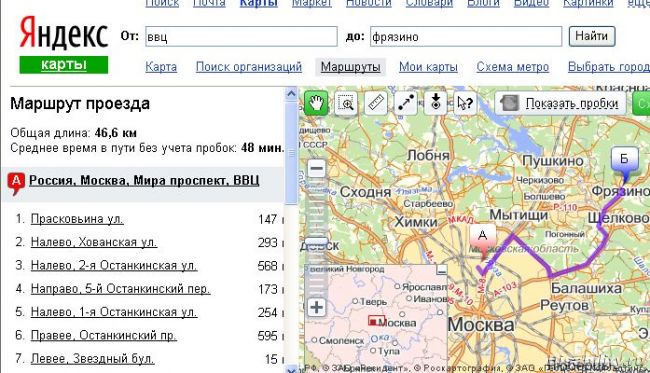Choose the route drawing tool
Screen dimensions: 650x373
click(x=405, y=103)
